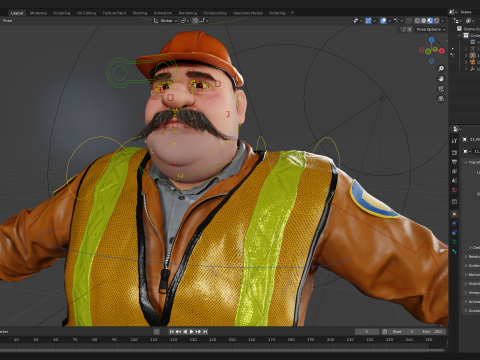Click frame 100 on the timeline ruler
Image resolution: width=480 pixels, height=360 pixels.
(134, 340)
